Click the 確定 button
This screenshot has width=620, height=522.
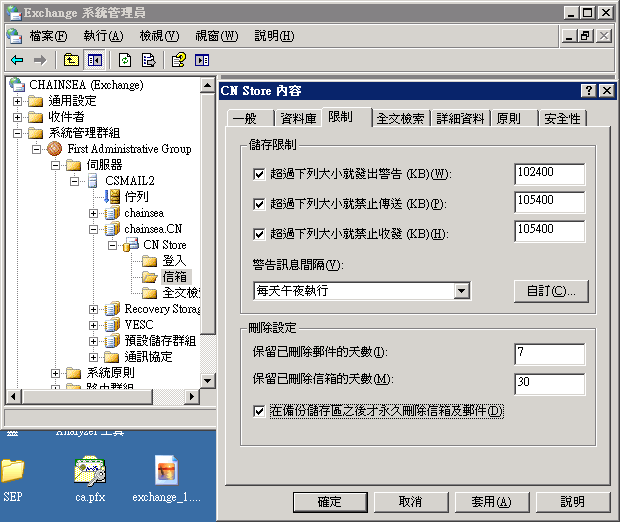coord(330,502)
